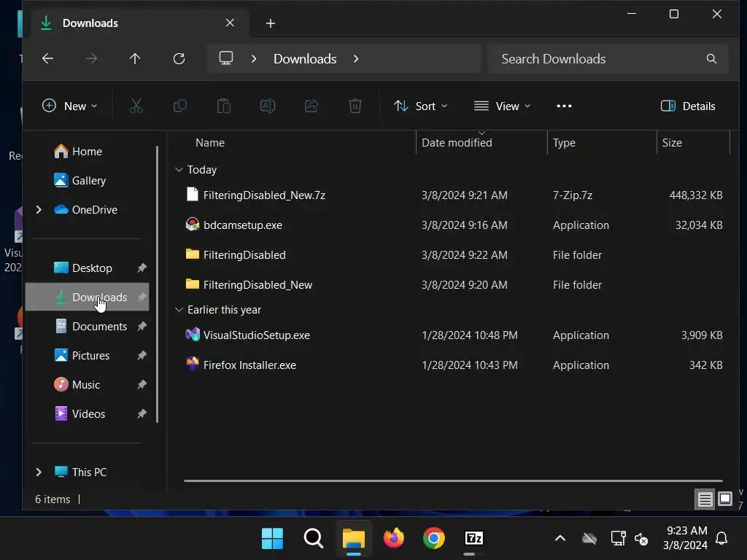The image size is (747, 560).
Task: Open taskbar Search
Action: (314, 539)
